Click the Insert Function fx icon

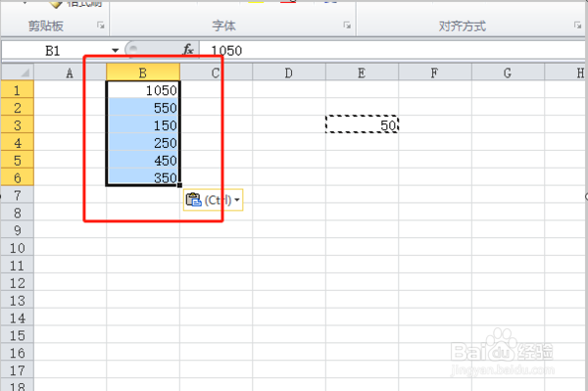[188, 50]
